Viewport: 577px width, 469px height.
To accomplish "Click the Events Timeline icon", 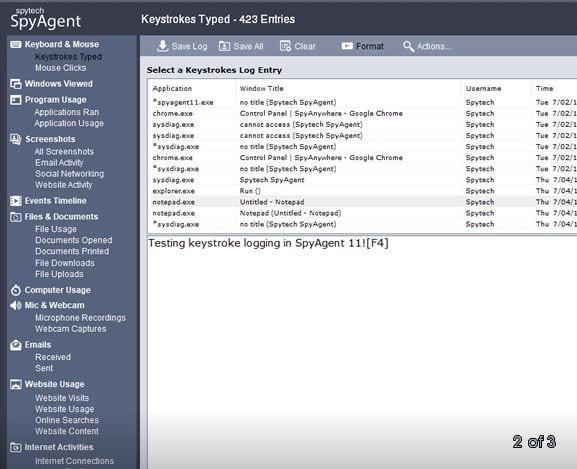I will (16, 201).
